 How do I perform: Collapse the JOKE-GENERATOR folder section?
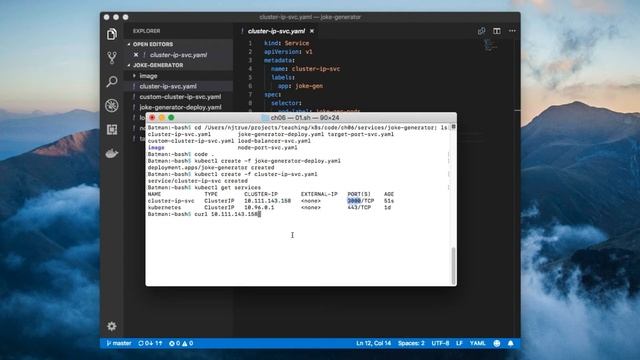(158, 65)
